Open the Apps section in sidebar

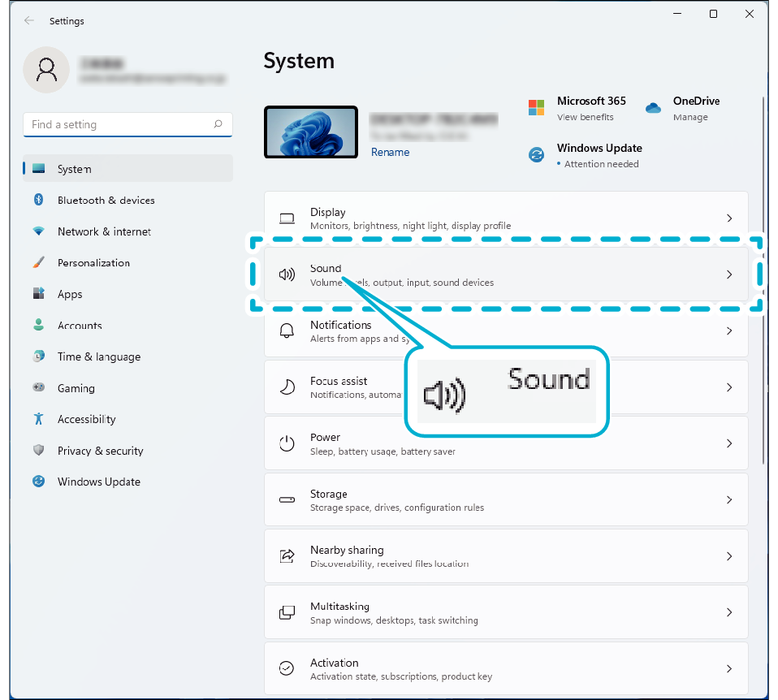(x=70, y=294)
